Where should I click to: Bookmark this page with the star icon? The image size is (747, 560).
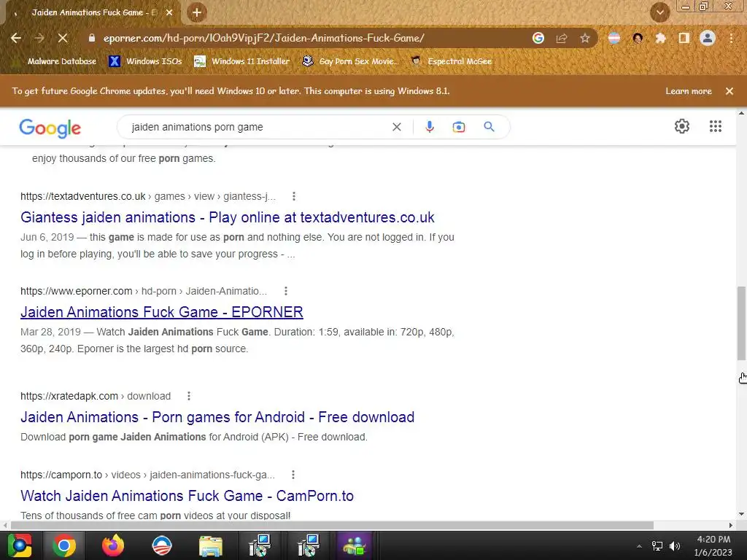(x=585, y=38)
